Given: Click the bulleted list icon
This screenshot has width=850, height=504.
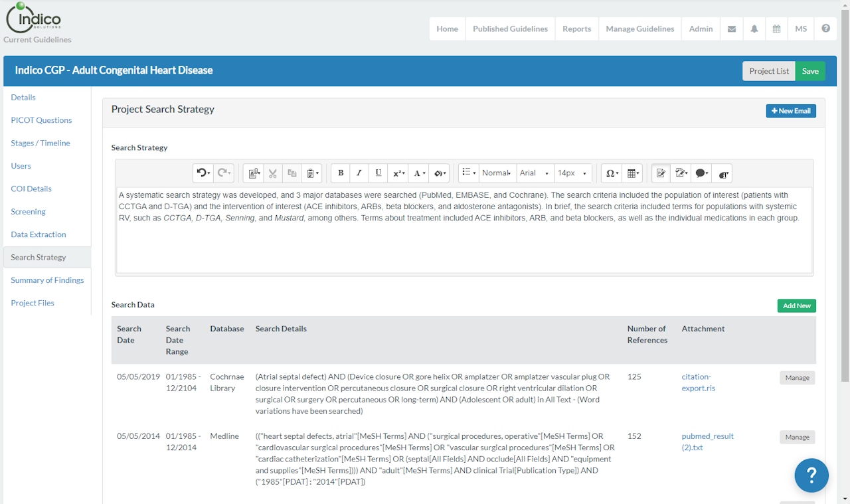Looking at the screenshot, I should pyautogui.click(x=469, y=173).
